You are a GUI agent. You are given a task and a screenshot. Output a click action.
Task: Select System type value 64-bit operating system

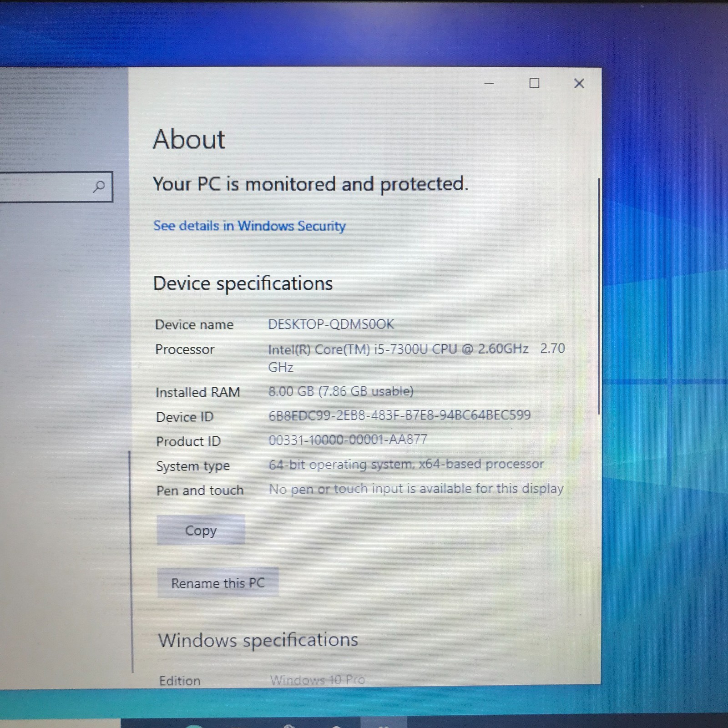pos(406,464)
